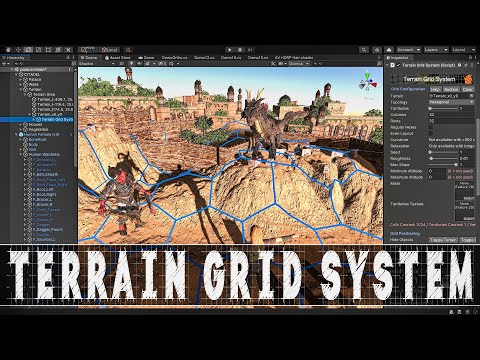480x360 pixels.
Task: Open the HDRP Hair.shader tab
Action: 294,57
